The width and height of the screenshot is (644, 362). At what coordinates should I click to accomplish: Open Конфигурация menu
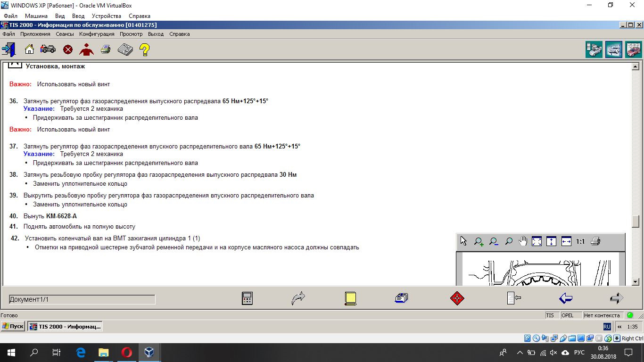click(x=97, y=34)
